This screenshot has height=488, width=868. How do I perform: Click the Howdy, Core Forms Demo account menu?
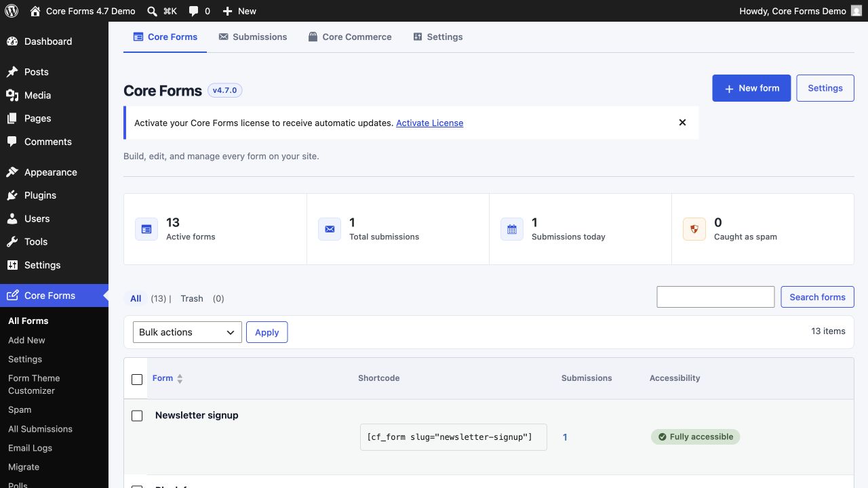point(800,11)
